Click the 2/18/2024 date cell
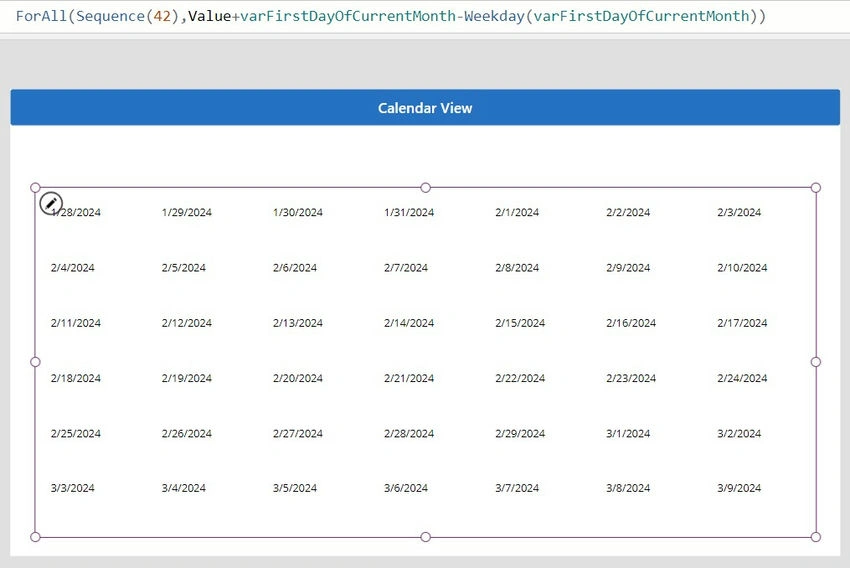This screenshot has width=850, height=568. [x=75, y=378]
